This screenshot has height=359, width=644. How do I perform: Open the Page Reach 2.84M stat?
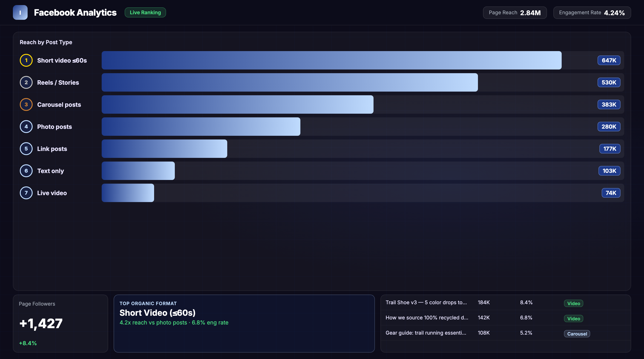515,13
